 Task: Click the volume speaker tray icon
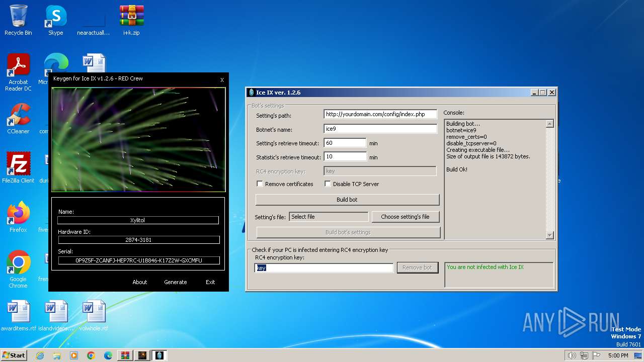tap(571, 355)
